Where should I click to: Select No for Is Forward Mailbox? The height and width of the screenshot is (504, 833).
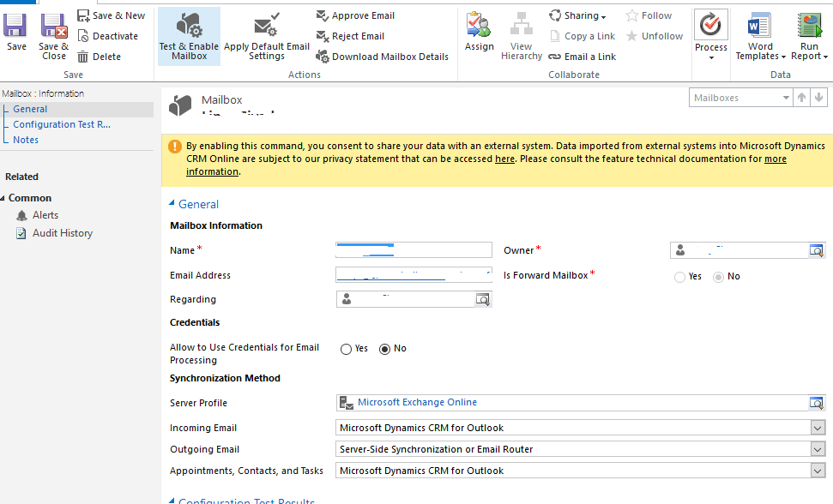pyautogui.click(x=718, y=277)
